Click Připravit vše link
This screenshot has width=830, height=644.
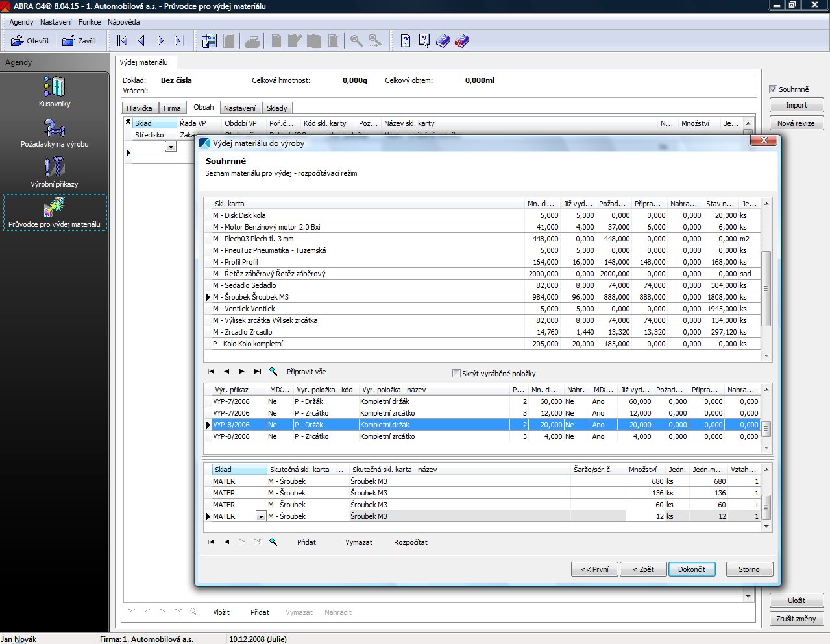(x=306, y=372)
